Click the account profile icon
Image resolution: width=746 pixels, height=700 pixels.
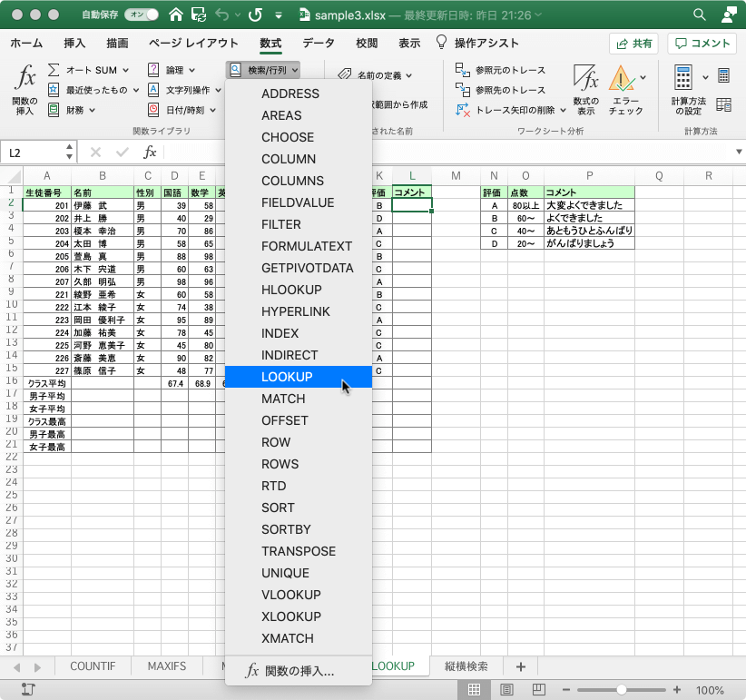[x=729, y=15]
